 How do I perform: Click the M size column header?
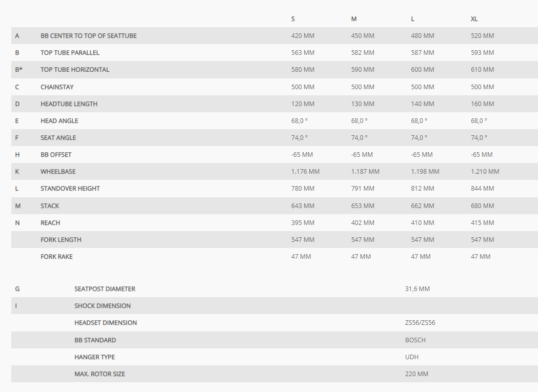354,19
